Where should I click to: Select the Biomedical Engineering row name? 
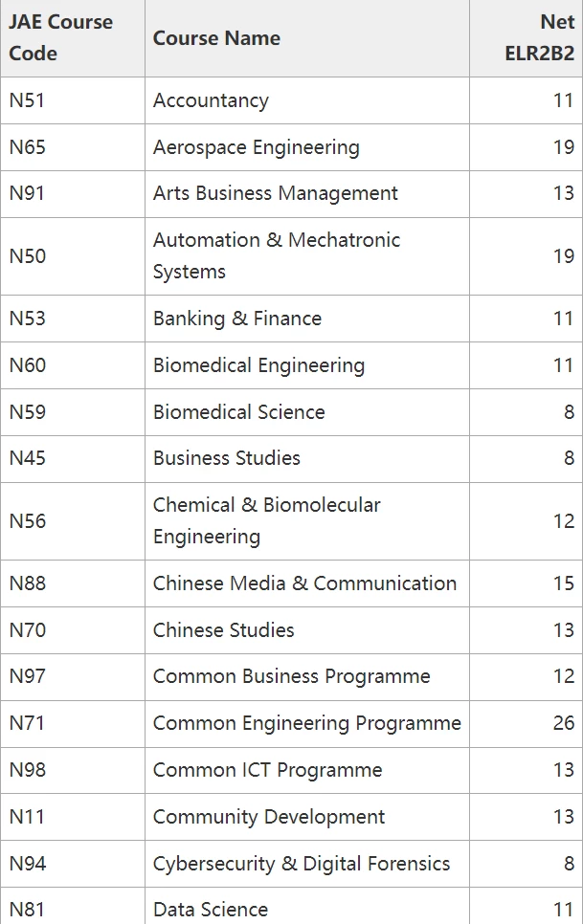click(258, 365)
